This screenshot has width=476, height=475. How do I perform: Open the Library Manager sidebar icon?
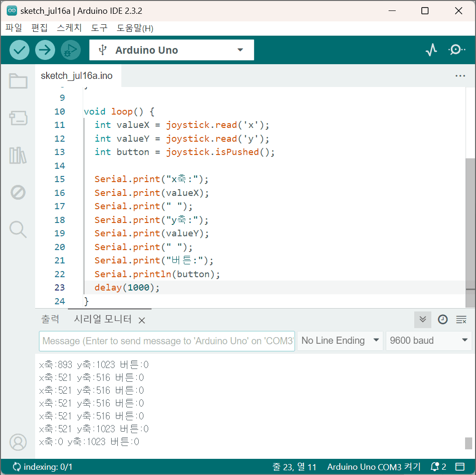(x=18, y=155)
